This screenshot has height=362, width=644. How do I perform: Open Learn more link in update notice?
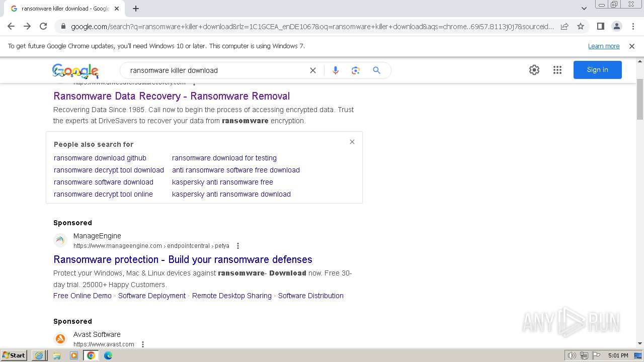pos(604,46)
